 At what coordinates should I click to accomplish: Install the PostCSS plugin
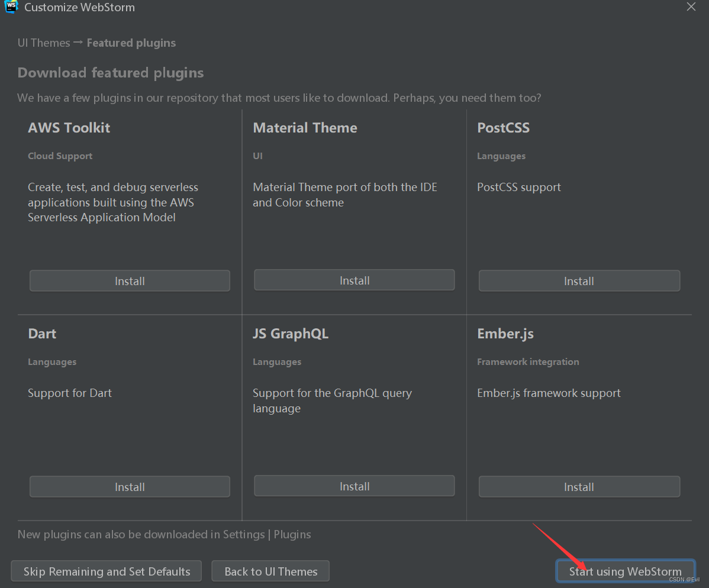[x=578, y=280]
